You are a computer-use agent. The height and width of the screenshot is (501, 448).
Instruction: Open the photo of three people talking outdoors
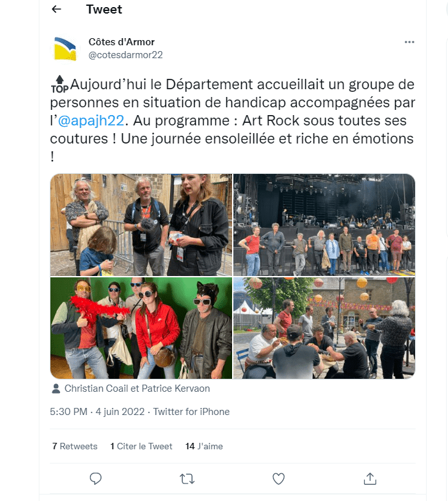click(141, 224)
